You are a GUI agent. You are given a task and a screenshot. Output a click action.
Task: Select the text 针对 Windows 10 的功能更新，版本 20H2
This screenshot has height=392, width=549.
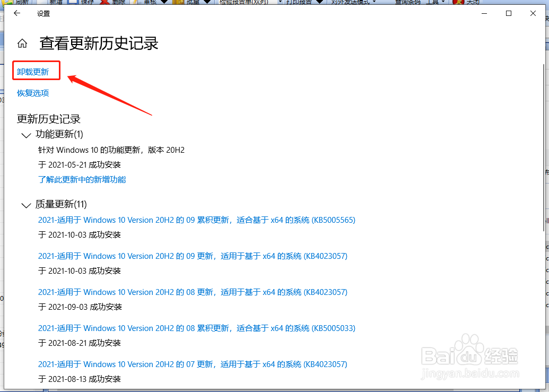[x=111, y=150]
